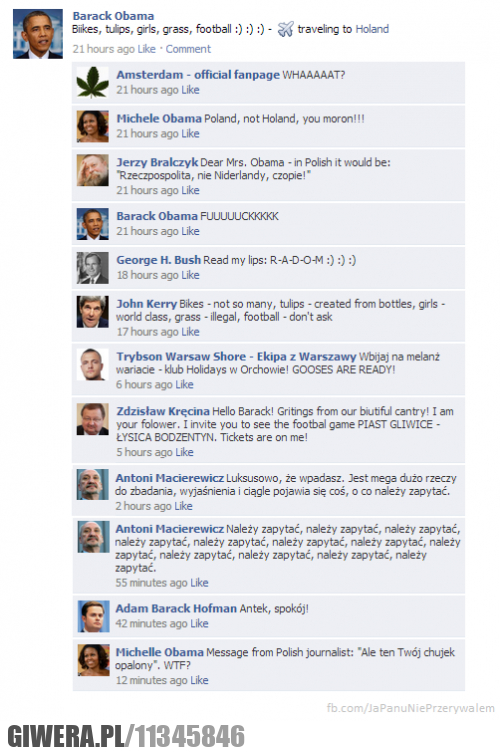Open Adam Barack Hofman profile name link
This screenshot has height=752, width=500.
pyautogui.click(x=176, y=609)
